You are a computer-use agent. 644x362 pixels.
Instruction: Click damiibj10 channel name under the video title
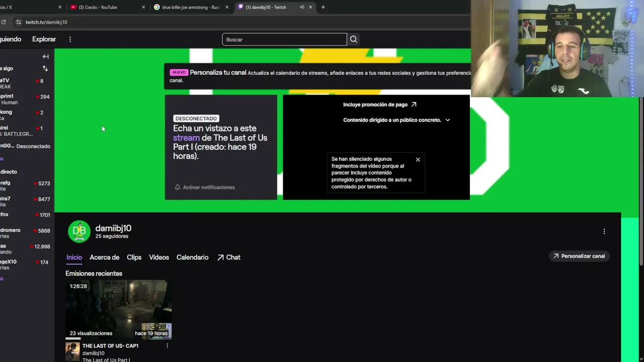93,353
